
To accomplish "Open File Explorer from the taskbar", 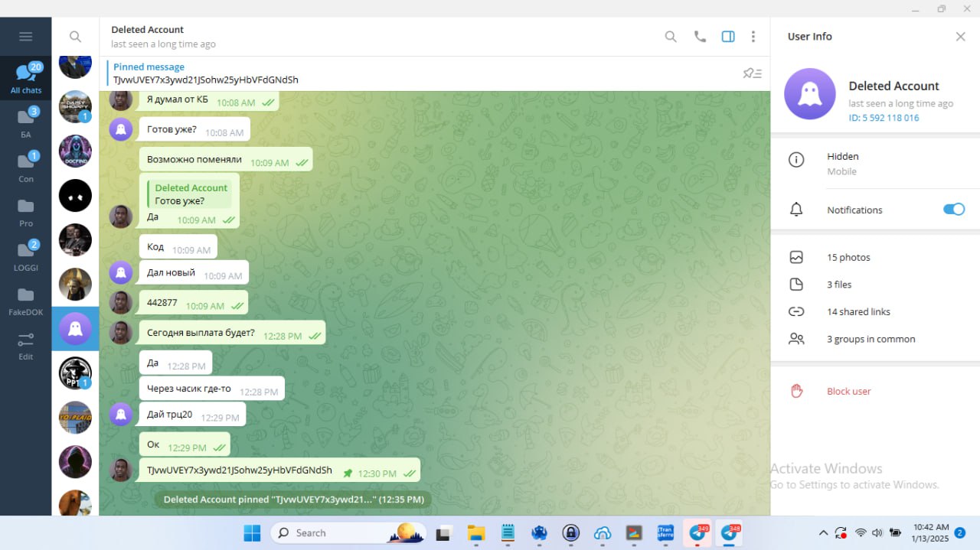I will [475, 533].
